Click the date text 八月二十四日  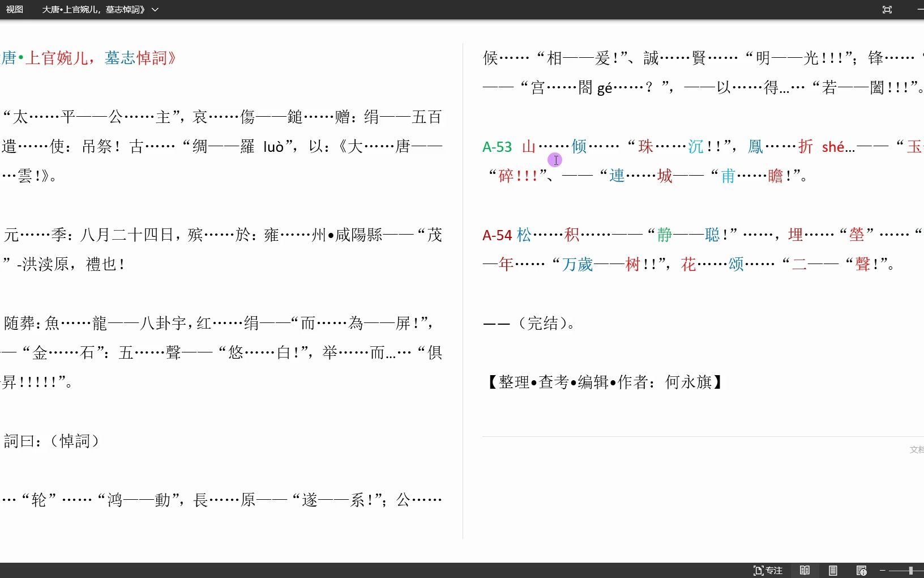point(127,235)
